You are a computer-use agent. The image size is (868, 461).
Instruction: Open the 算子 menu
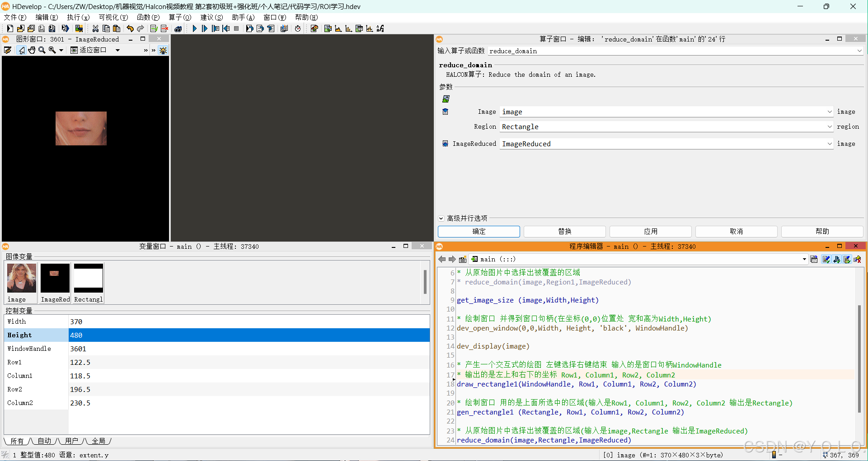pos(180,17)
